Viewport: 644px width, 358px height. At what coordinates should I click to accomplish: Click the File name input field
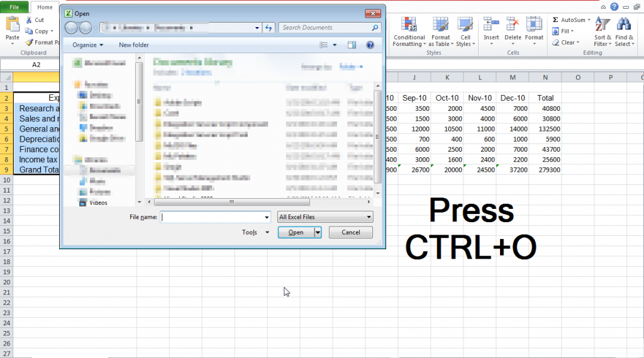(212, 217)
